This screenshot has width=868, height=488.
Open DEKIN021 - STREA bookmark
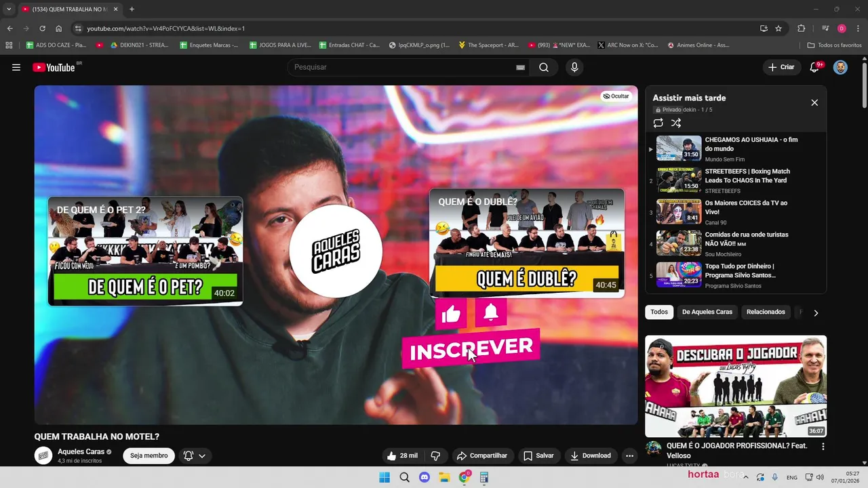point(140,45)
